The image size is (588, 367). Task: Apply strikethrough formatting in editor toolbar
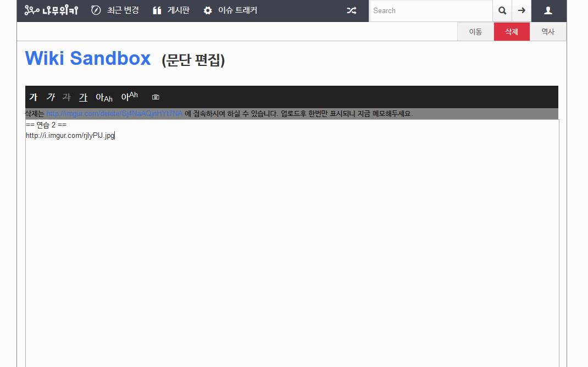(x=66, y=97)
